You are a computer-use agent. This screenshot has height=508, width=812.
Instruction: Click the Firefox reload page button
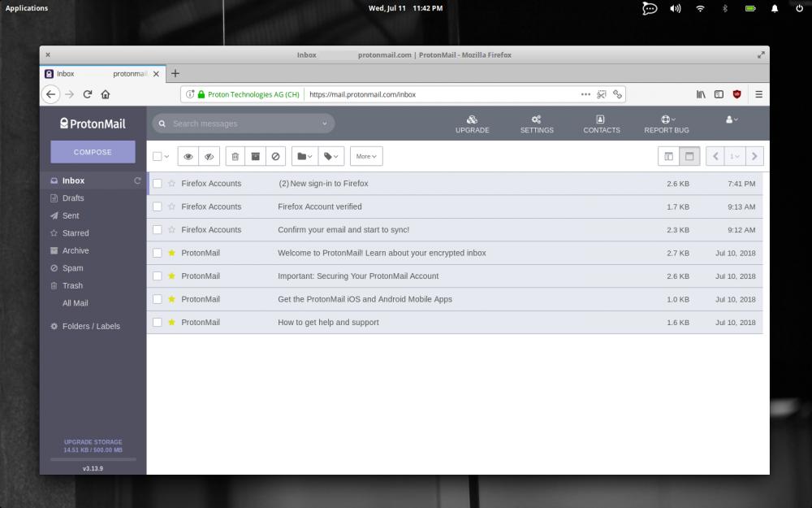tap(88, 94)
